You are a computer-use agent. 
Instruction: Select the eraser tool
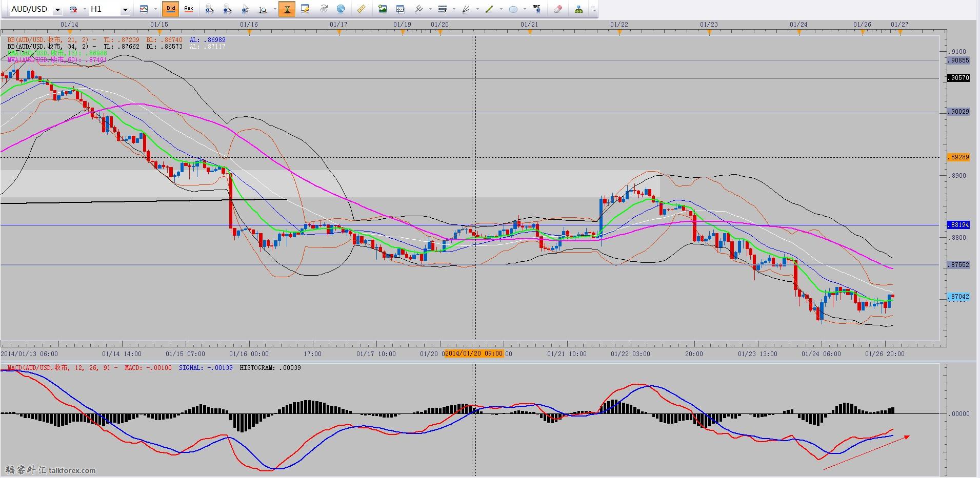pyautogui.click(x=558, y=9)
